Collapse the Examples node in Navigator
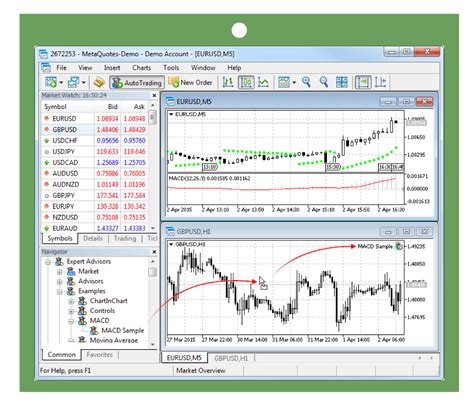This screenshot has height=408, width=474. pyautogui.click(x=59, y=292)
